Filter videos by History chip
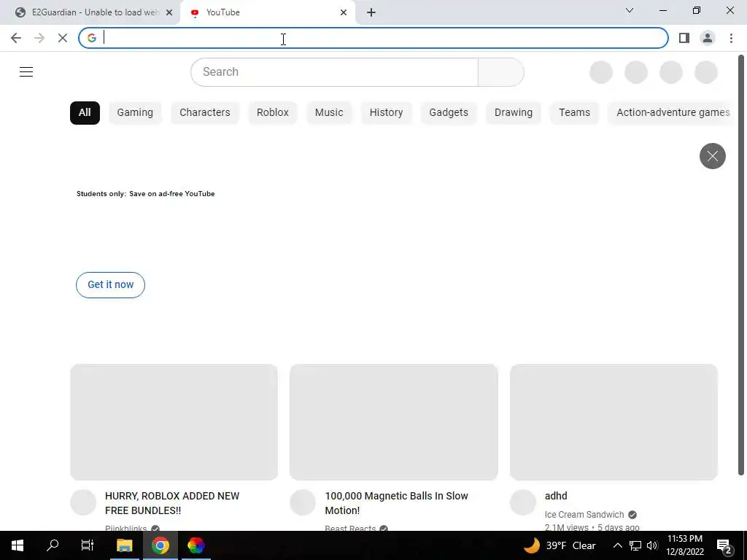Screen dimensions: 747x560 click(x=386, y=113)
